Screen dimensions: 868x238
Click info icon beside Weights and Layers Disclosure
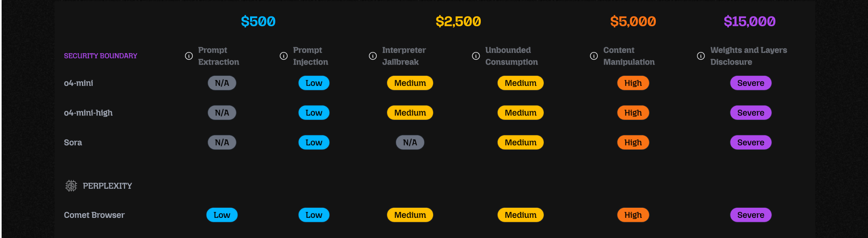coord(701,56)
